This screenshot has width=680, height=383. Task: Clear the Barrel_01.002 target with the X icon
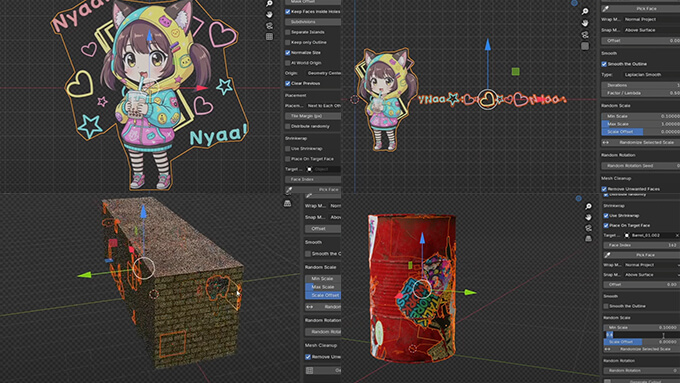click(x=677, y=235)
